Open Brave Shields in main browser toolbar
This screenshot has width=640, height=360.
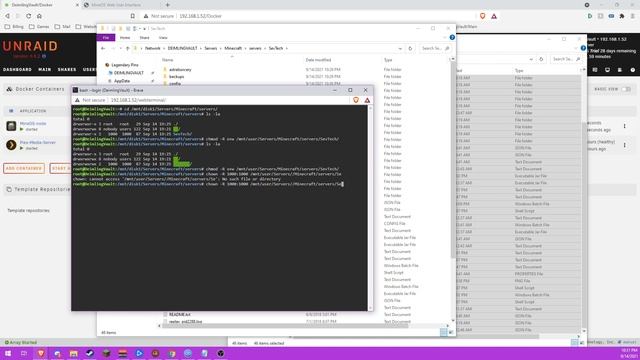pyautogui.click(x=482, y=16)
